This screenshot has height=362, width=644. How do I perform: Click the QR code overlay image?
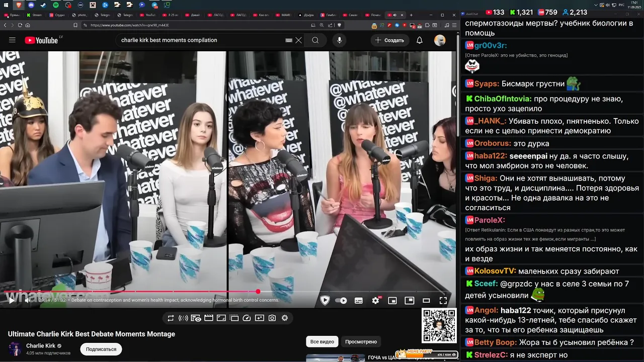[x=439, y=325]
